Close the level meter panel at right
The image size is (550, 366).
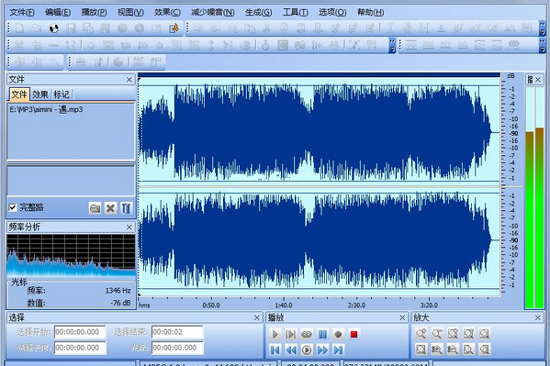click(x=538, y=80)
